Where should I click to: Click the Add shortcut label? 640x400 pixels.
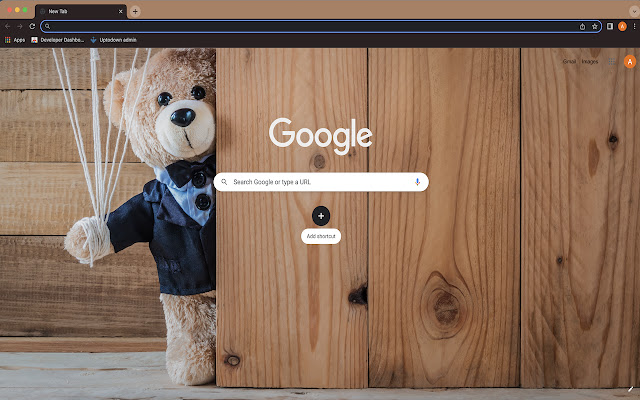(x=321, y=236)
